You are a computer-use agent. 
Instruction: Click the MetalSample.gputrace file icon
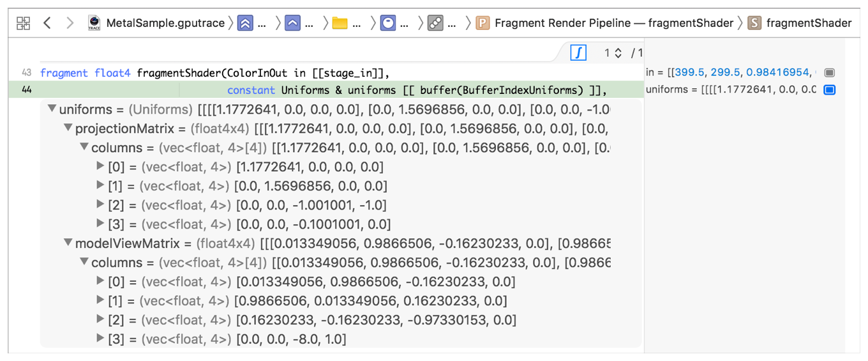94,24
